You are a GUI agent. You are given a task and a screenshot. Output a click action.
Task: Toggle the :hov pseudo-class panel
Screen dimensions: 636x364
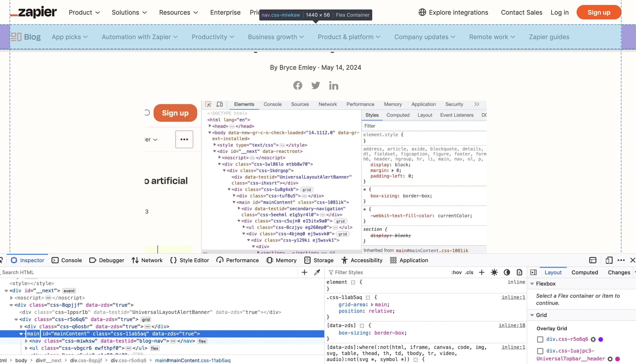[457, 272]
